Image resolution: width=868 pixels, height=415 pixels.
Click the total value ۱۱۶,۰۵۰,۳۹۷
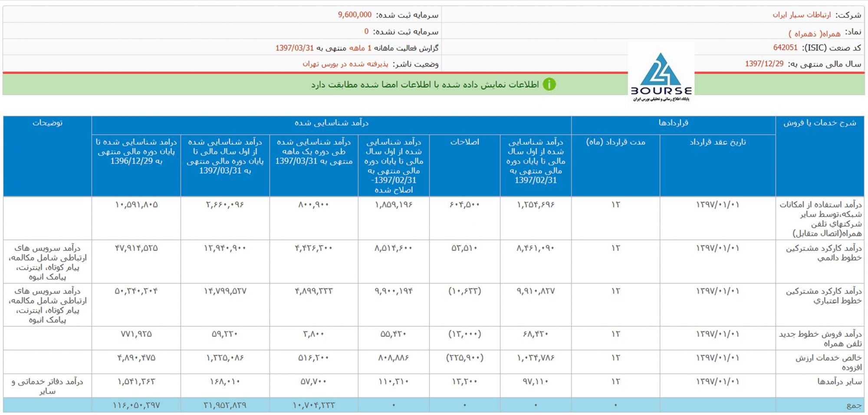point(136,405)
